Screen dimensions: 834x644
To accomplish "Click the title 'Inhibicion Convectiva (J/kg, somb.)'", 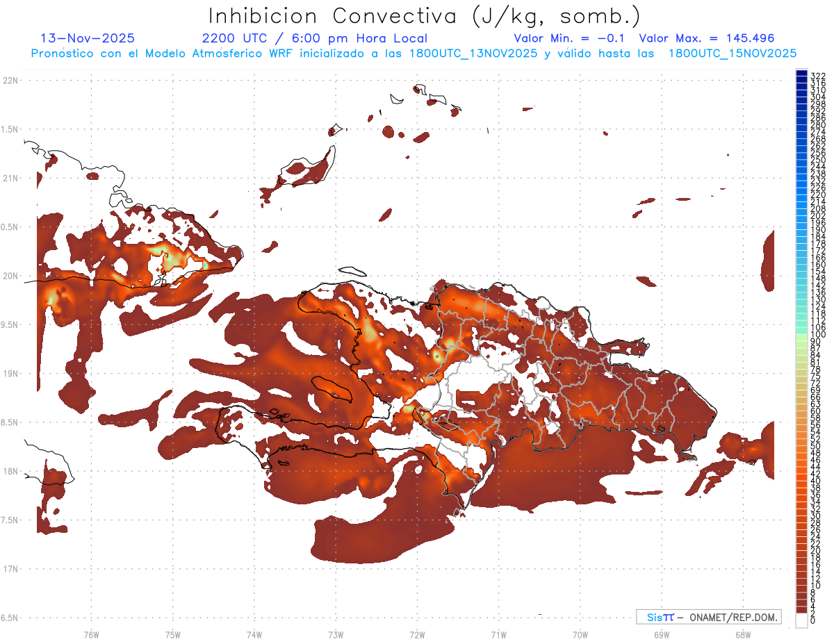I will [x=425, y=17].
